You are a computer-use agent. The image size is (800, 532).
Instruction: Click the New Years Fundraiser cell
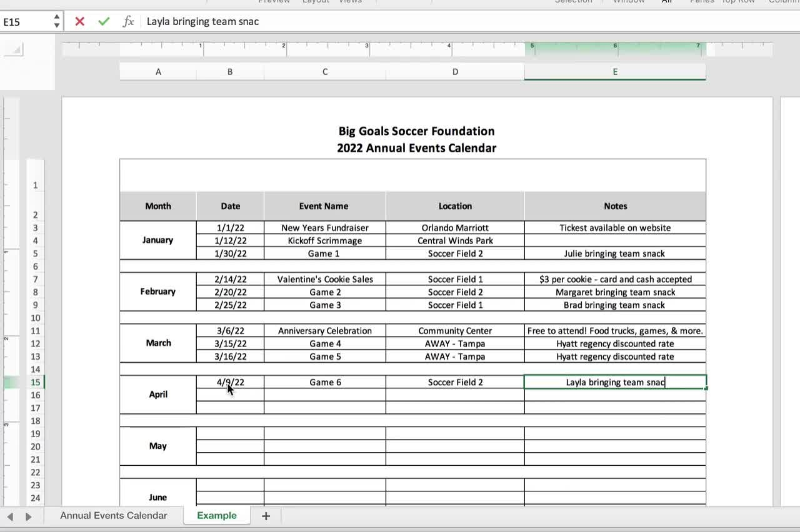[325, 228]
